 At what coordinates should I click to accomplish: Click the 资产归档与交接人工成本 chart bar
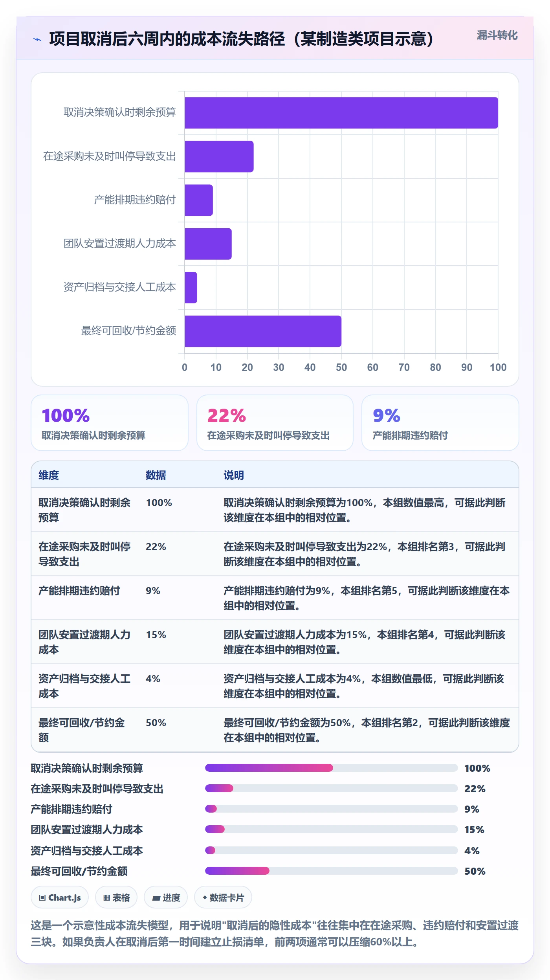191,287
